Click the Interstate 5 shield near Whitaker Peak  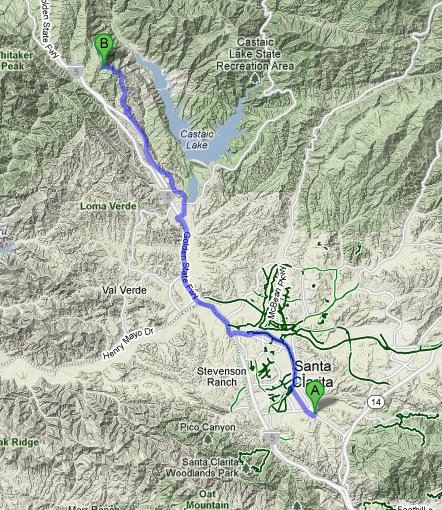pyautogui.click(x=77, y=72)
